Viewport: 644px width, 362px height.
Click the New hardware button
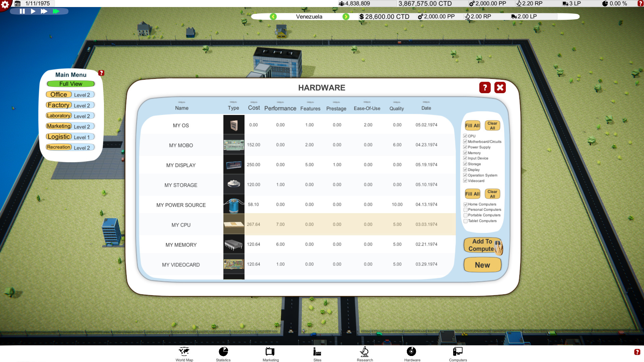[x=482, y=265]
